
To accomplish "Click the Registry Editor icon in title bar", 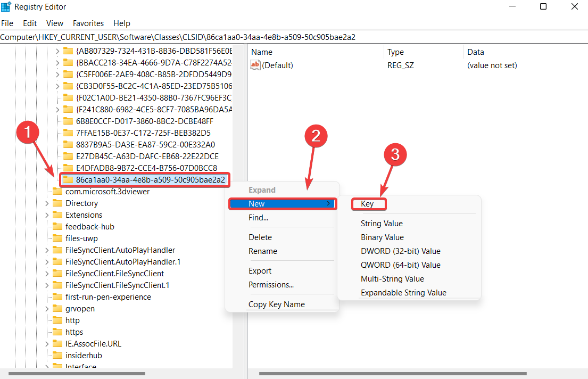I will tap(5, 6).
